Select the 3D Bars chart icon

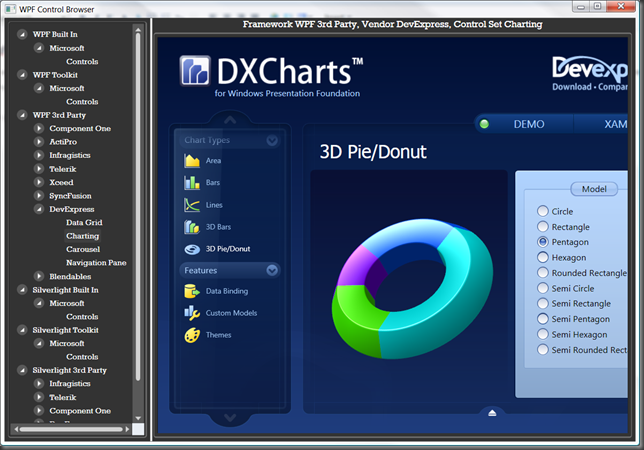point(192,227)
